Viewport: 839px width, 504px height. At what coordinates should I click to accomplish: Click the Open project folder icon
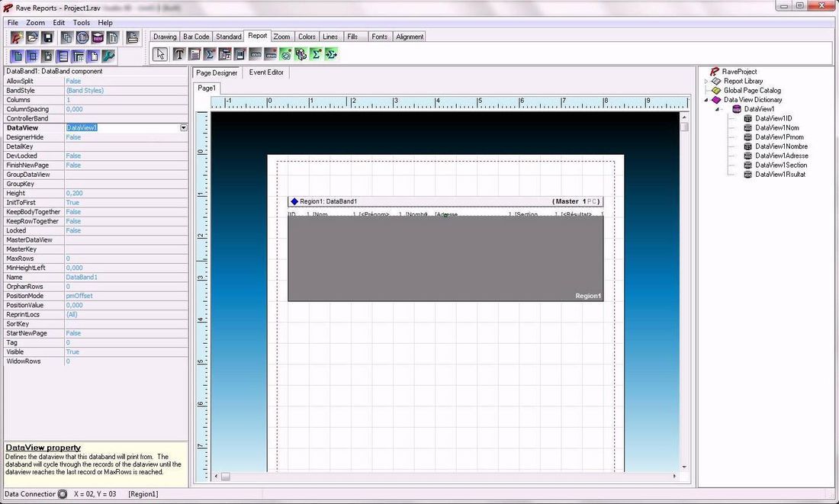point(32,37)
